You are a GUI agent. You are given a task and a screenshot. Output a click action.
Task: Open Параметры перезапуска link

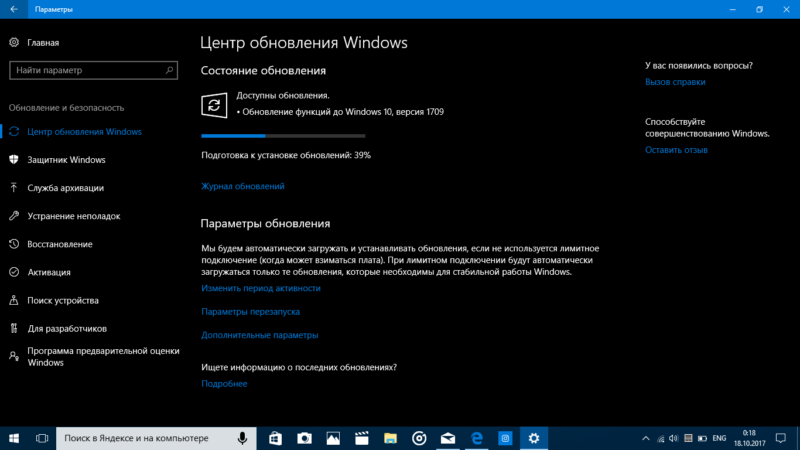(251, 311)
